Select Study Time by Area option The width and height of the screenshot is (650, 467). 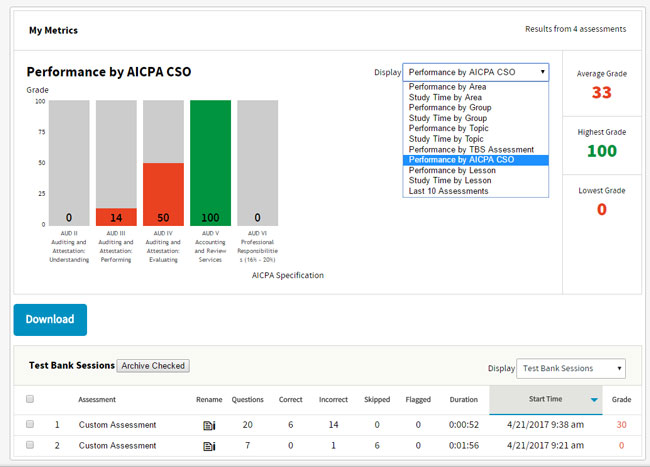click(475, 97)
